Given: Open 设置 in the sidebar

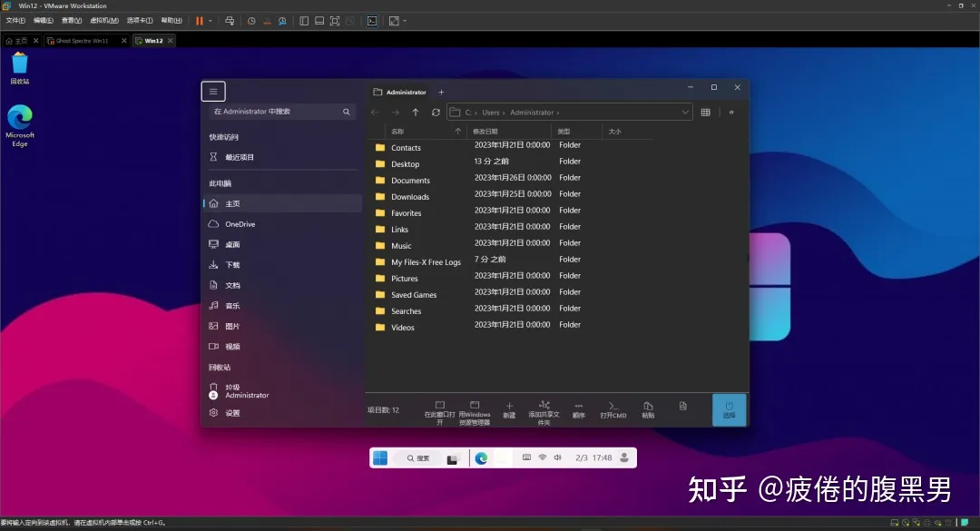Looking at the screenshot, I should [x=283, y=413].
